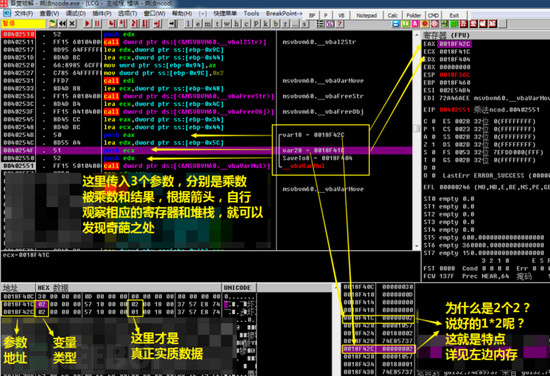550x376 pixels.
Task: Open Threads window with T icon
Action: tap(217, 24)
